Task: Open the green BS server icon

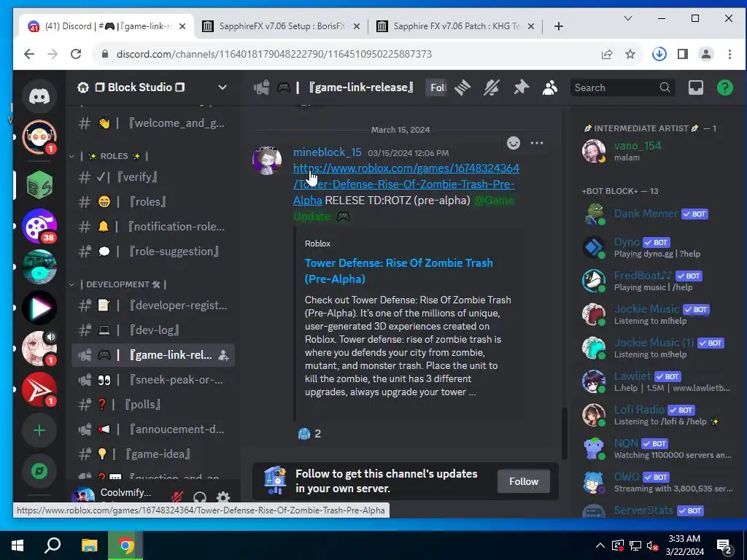Action: (x=39, y=184)
